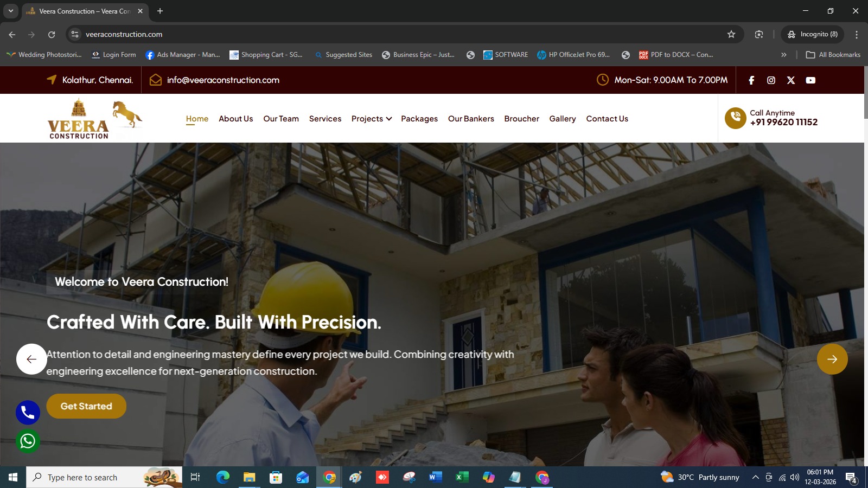Open the Contact Us menu link
Screen dimensions: 868x488
tap(607, 119)
